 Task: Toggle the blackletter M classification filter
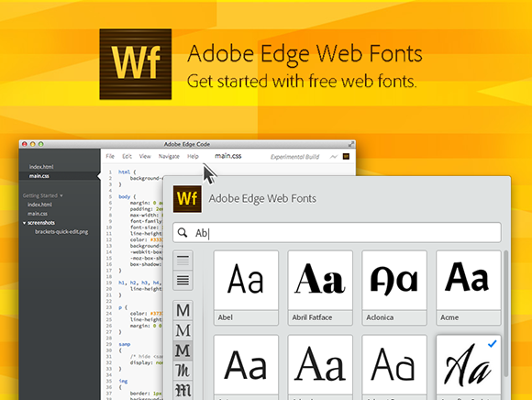(183, 390)
